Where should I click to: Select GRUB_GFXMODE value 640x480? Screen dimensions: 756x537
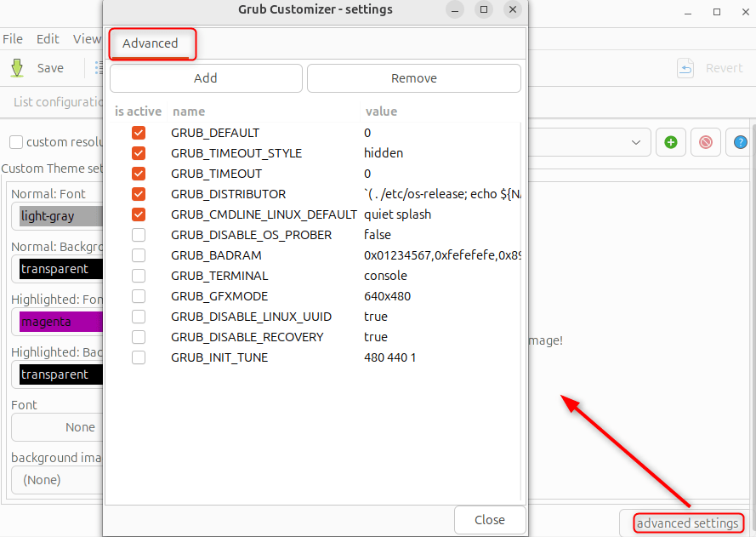(387, 296)
